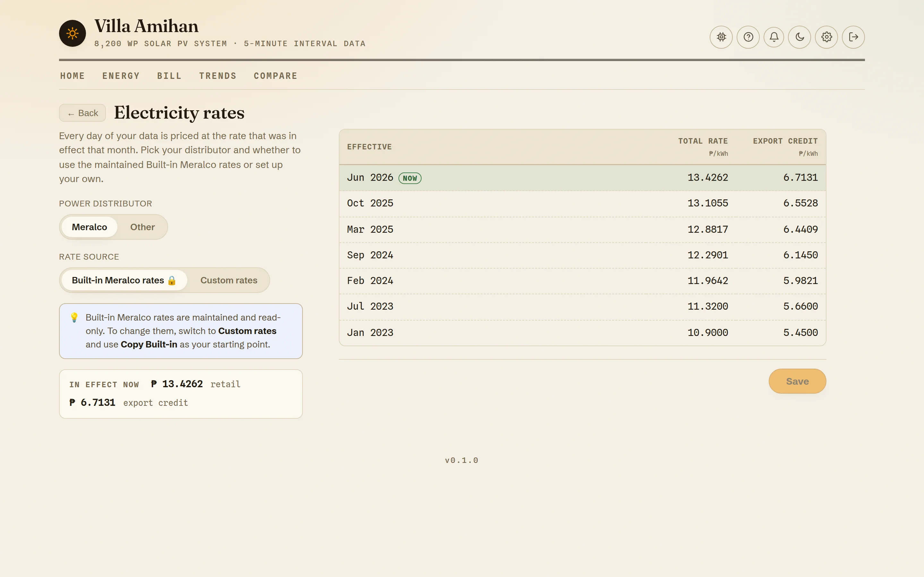
Task: Toggle dark mode moon icon
Action: (800, 37)
